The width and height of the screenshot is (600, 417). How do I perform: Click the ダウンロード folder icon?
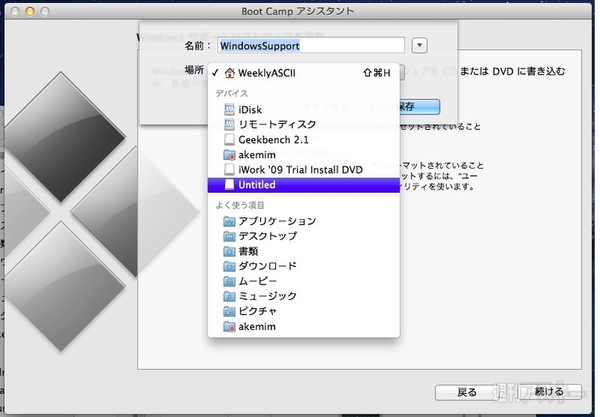229,266
